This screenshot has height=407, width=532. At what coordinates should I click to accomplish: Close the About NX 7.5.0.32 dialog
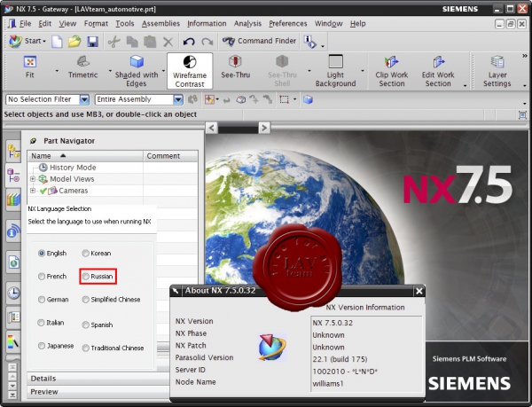[x=419, y=291]
